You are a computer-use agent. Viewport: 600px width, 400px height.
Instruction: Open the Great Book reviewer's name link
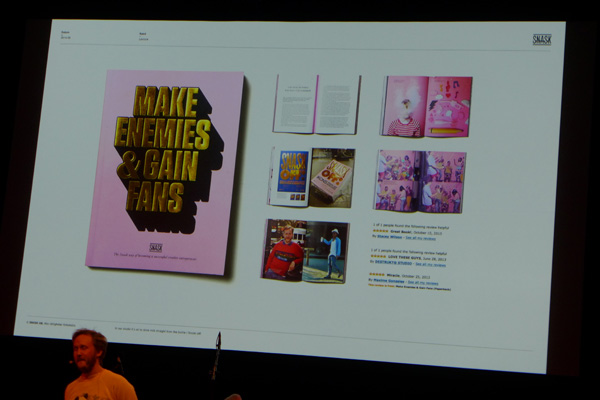coord(390,237)
